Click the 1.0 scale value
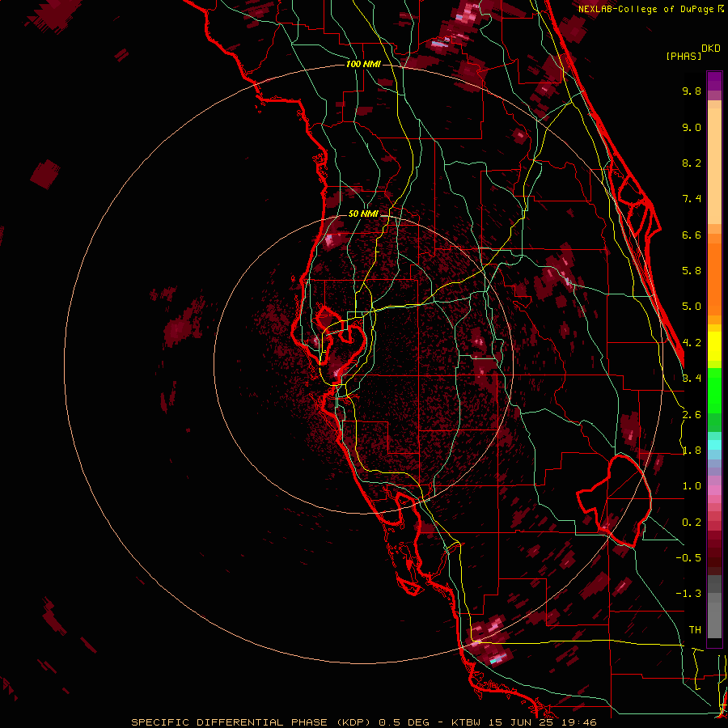This screenshot has width=728, height=728. (692, 486)
